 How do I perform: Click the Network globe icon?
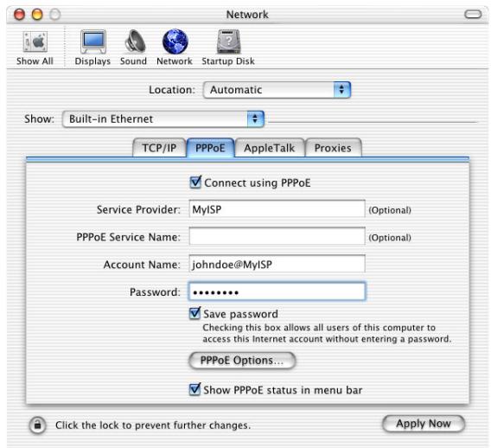coord(175,42)
